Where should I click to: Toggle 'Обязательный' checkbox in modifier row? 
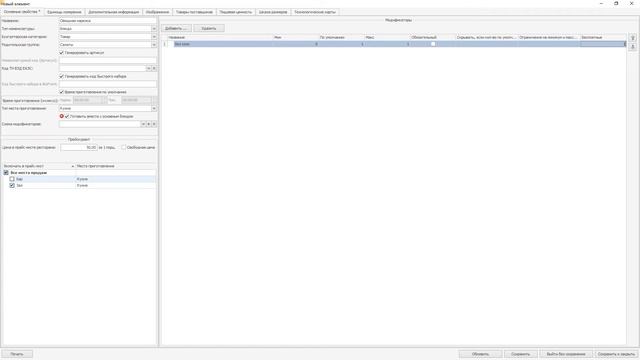coord(433,44)
